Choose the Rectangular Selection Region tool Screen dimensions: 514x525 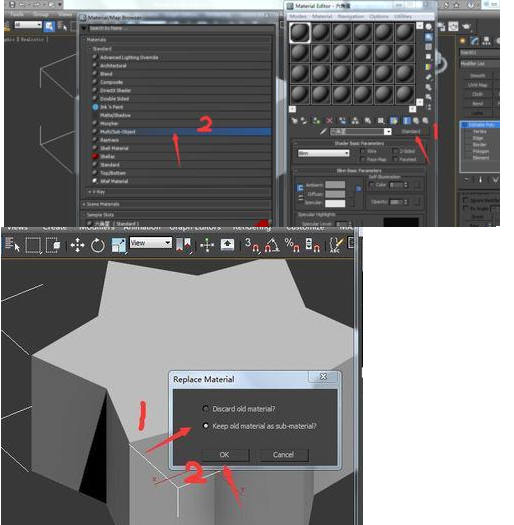[x=33, y=245]
